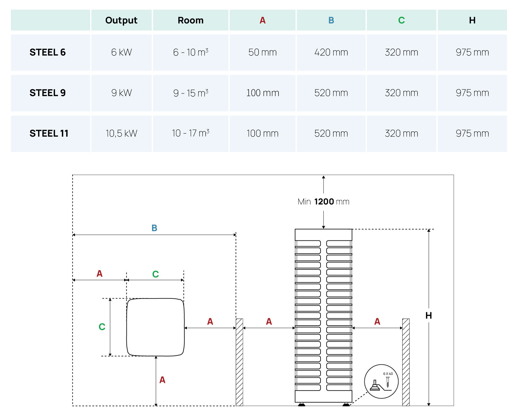Click the blue B label in the diagram

[x=154, y=228]
